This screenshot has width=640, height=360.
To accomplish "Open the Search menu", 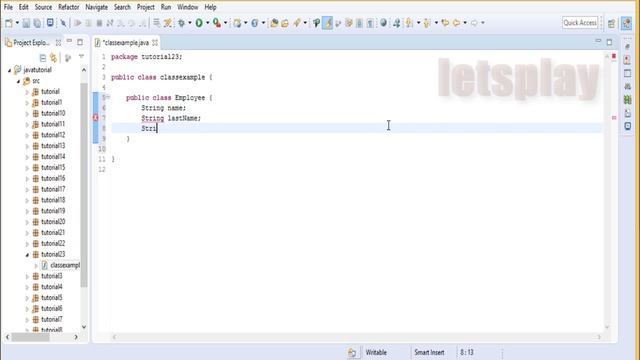I will click(x=122, y=7).
